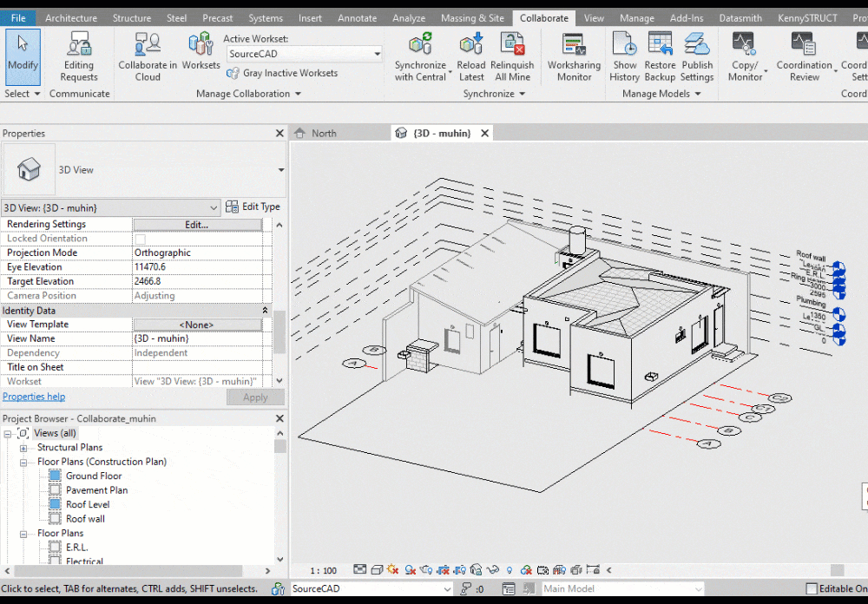Click the 1 : 100 view scale

(x=323, y=571)
